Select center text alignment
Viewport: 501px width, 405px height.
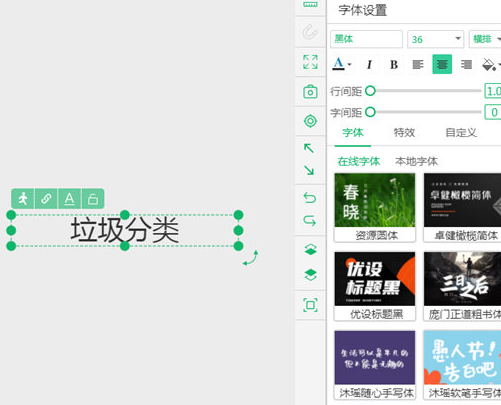(x=442, y=64)
